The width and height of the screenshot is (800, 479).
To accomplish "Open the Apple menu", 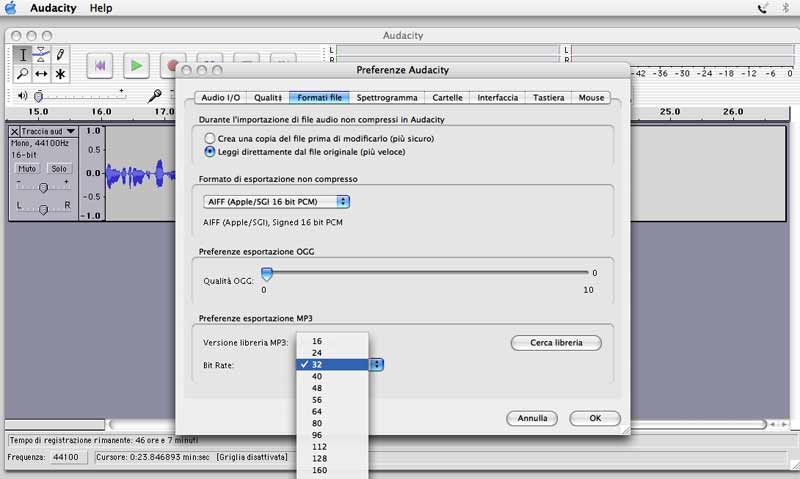I will pyautogui.click(x=11, y=8).
